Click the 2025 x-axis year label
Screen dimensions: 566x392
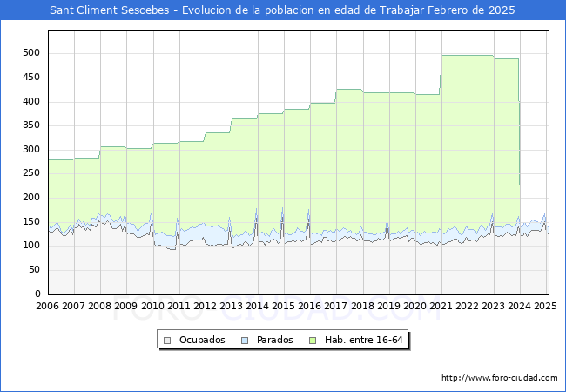click(545, 306)
